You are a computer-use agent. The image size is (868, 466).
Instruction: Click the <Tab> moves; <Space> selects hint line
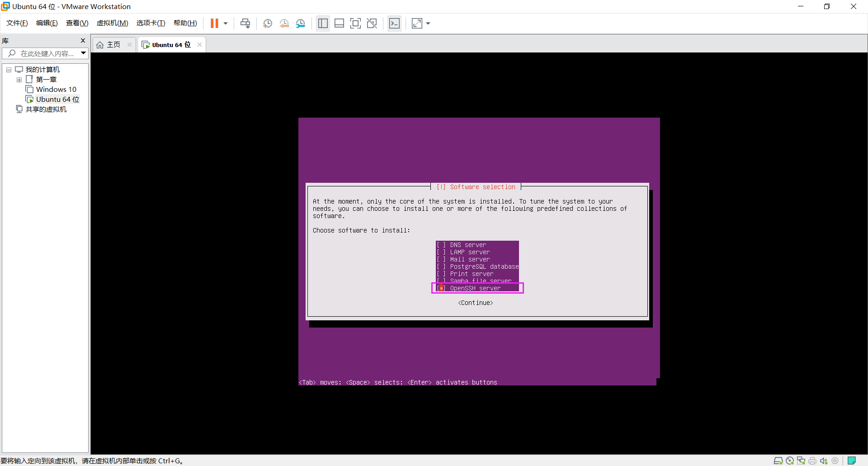coord(398,382)
